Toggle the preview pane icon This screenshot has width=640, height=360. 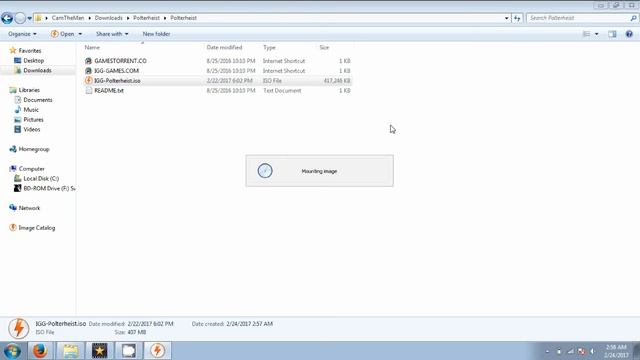[612, 34]
